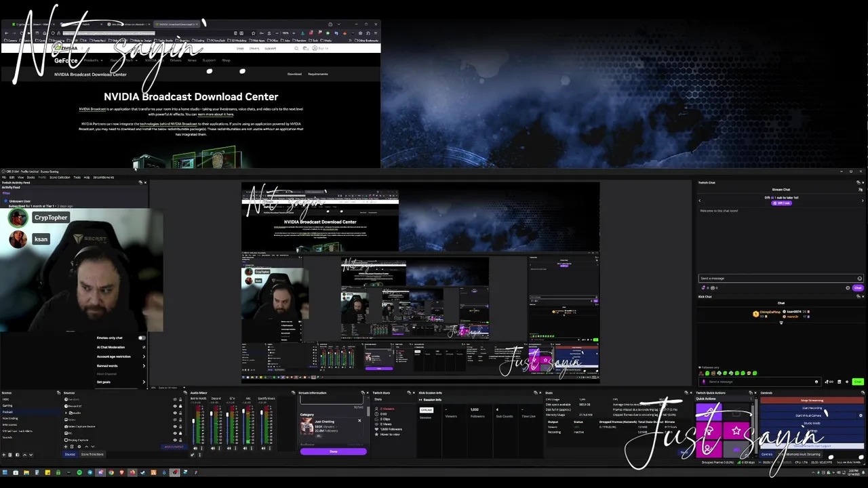Click the star tile in Twitch Quick Actions
Screen dimensions: 868x488
736,430
